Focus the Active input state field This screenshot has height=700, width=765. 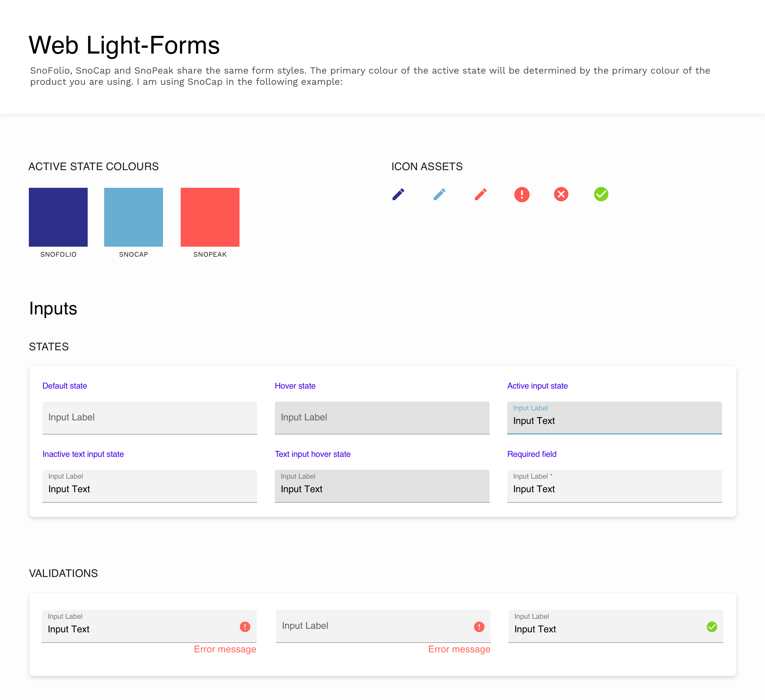(x=614, y=418)
